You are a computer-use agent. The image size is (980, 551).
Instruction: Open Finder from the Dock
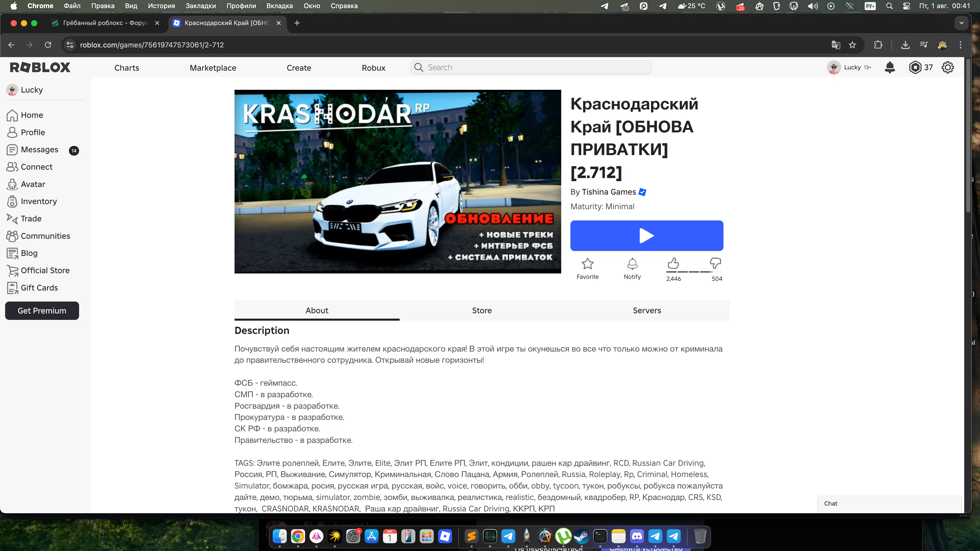pos(280,536)
